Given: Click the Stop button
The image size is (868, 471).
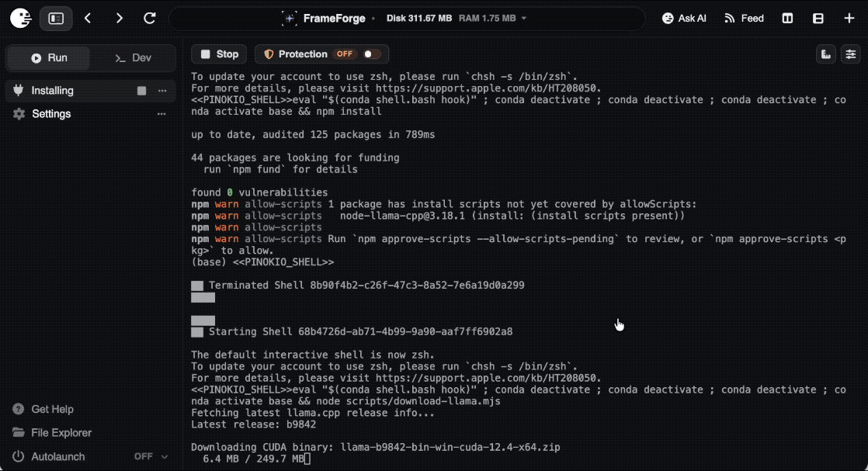Looking at the screenshot, I should point(219,54).
